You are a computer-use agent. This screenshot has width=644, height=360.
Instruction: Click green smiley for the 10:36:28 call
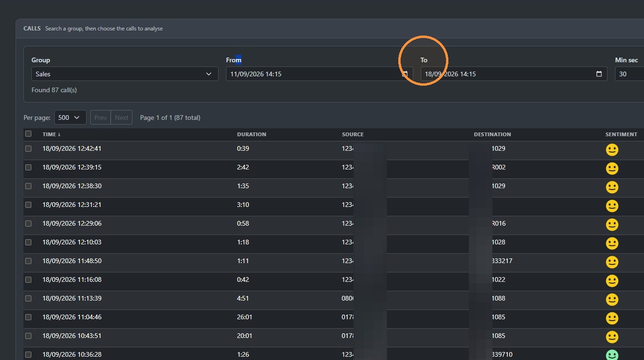tap(612, 355)
